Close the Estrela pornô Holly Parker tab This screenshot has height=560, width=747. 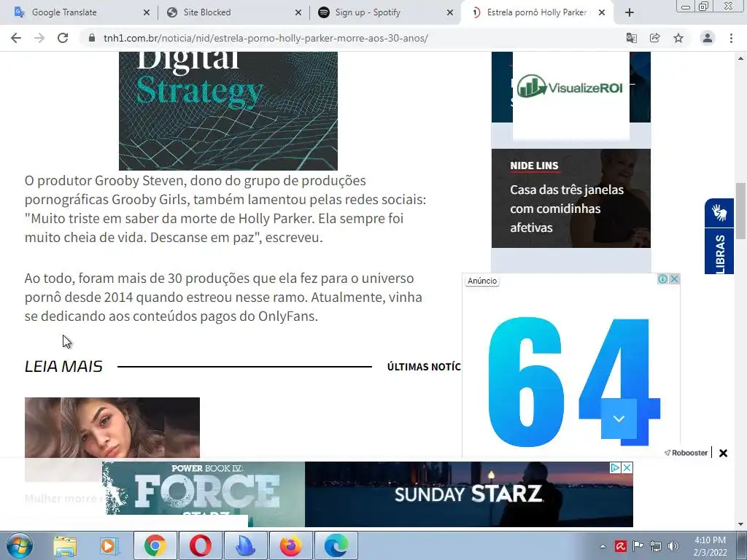(602, 12)
